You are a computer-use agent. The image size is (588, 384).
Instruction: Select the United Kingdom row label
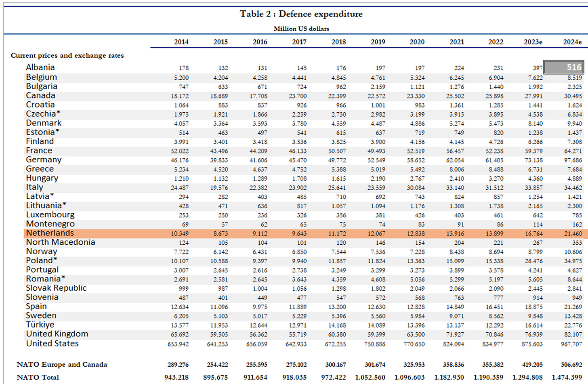point(57,334)
